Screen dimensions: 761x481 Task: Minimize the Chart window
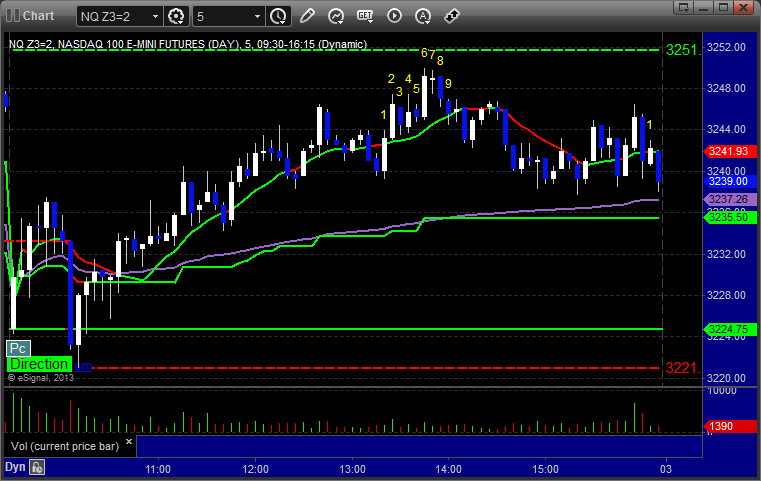(x=704, y=7)
